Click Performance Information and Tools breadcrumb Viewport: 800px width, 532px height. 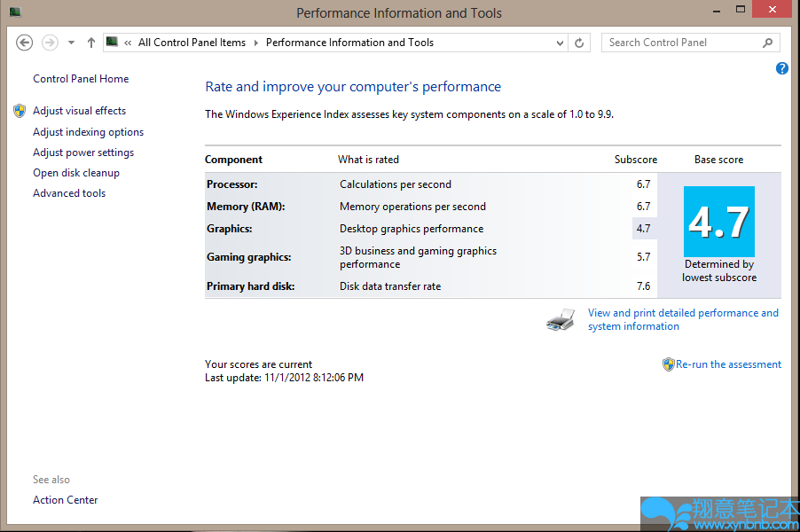pyautogui.click(x=349, y=43)
